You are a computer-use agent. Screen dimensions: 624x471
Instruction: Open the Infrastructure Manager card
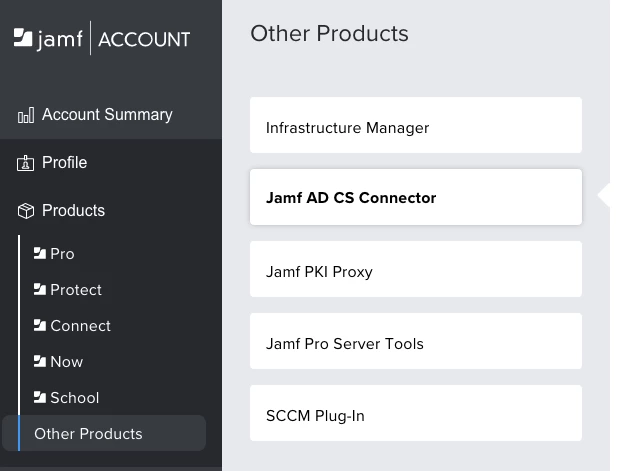click(416, 125)
